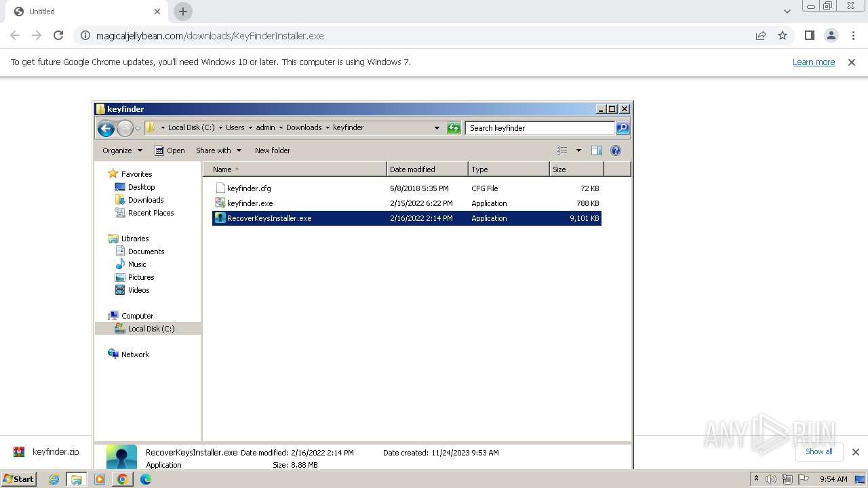Select Computer in the navigation pane
Image resolution: width=868 pixels, height=488 pixels.
click(x=137, y=316)
